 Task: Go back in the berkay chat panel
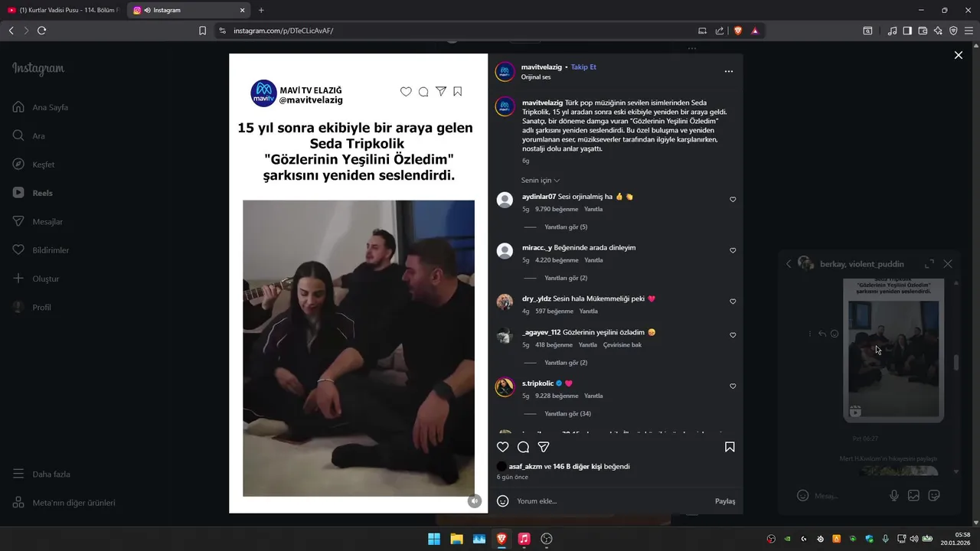coord(789,263)
